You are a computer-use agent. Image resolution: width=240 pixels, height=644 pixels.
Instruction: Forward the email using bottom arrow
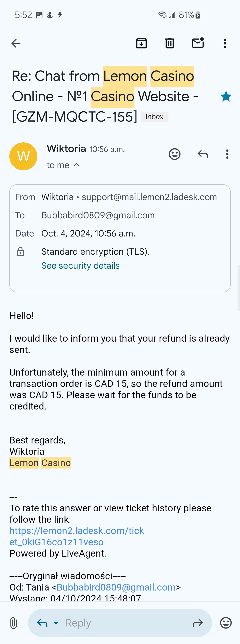pos(198,623)
